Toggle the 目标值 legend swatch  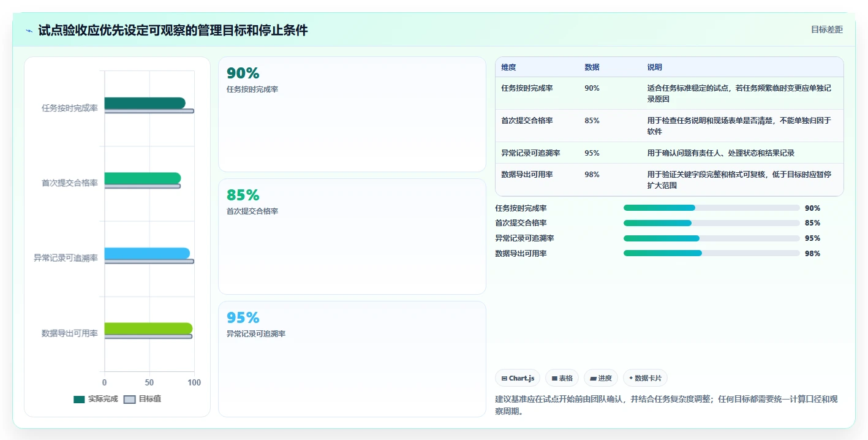[129, 399]
